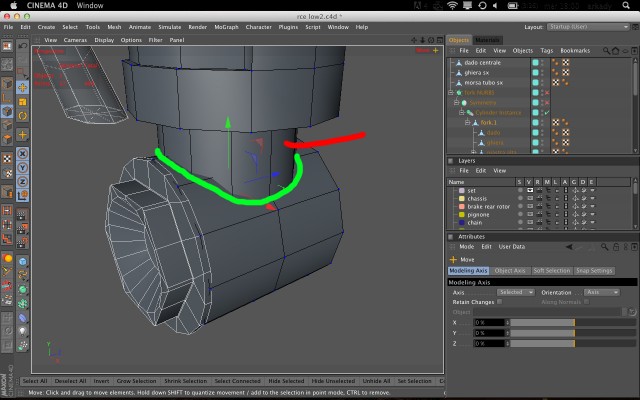Open macOS Spotlight search icon
Image resolution: width=640 pixels, height=400 pixels.
point(626,5)
